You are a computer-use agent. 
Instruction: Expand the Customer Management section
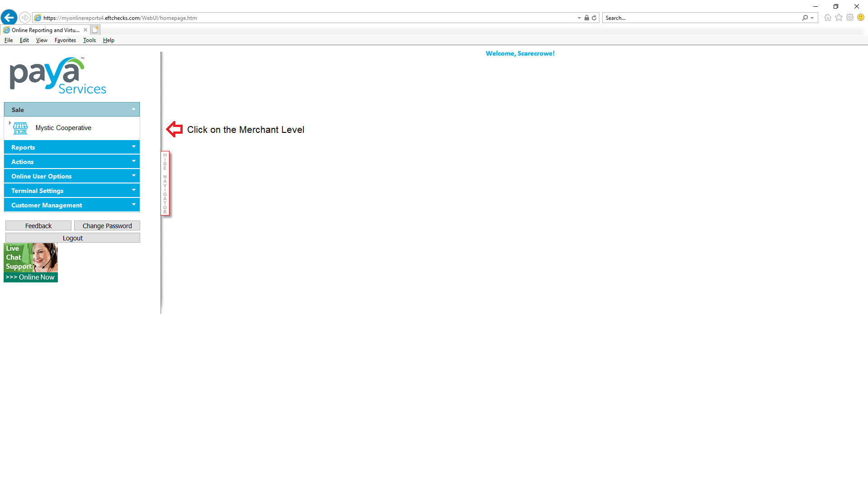pos(72,205)
